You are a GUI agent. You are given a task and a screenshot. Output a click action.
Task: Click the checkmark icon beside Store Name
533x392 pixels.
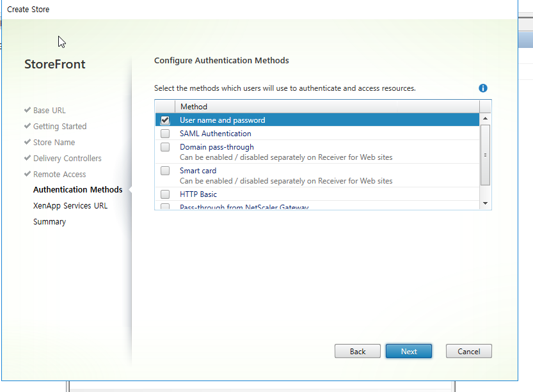(28, 142)
